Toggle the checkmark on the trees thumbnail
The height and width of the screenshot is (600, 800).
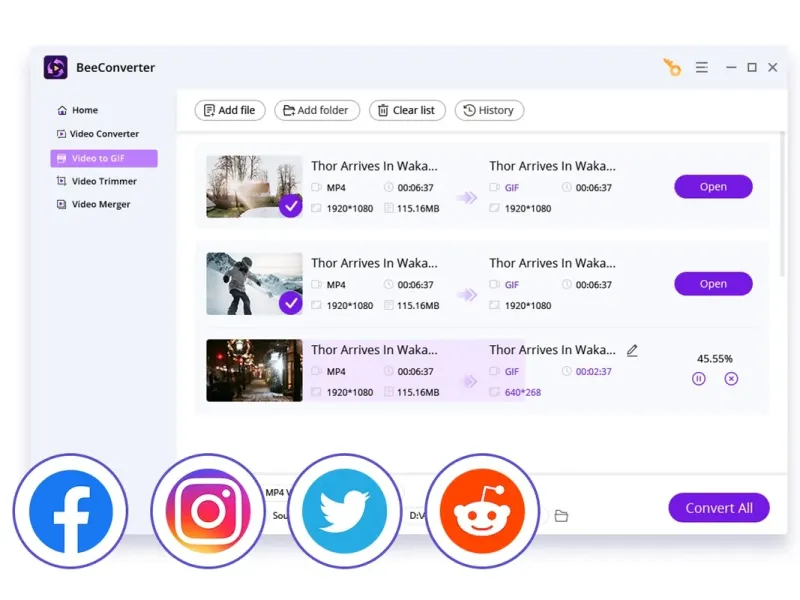[x=291, y=206]
